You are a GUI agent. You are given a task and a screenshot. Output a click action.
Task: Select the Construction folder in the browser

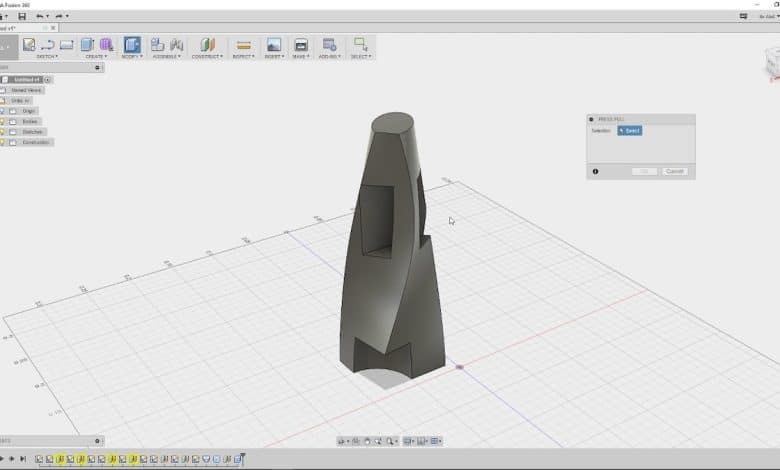tap(36, 142)
